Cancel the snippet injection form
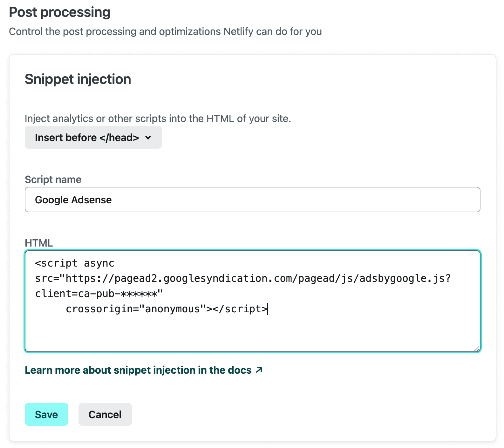Image resolution: width=504 pixels, height=448 pixels. 105,414
